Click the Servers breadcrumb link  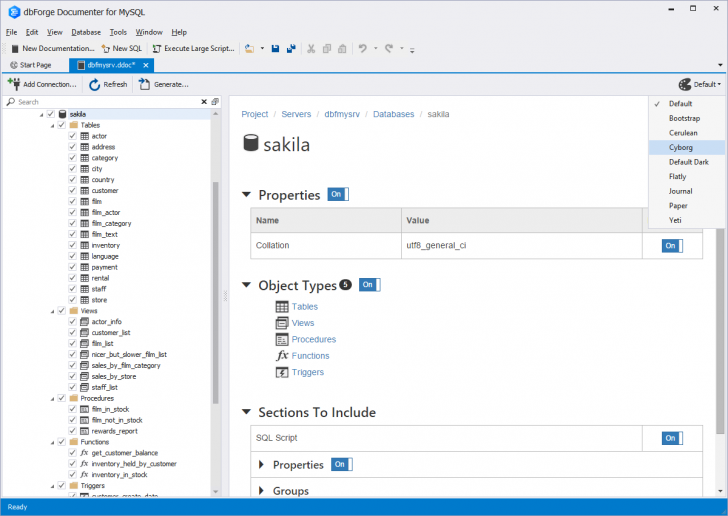(296, 114)
